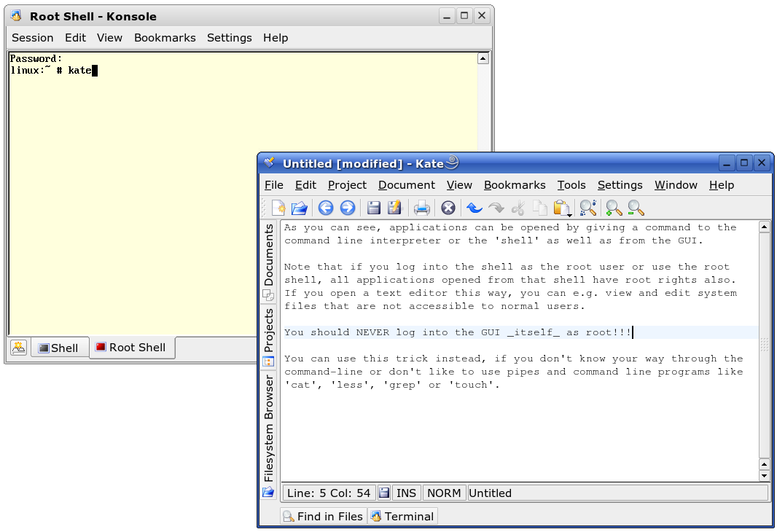This screenshot has width=777, height=532.
Task: Open the Window menu in Kate
Action: pos(676,185)
